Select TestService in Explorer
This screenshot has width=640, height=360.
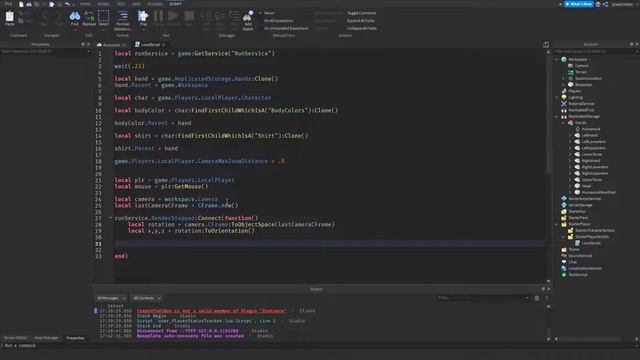(575, 275)
